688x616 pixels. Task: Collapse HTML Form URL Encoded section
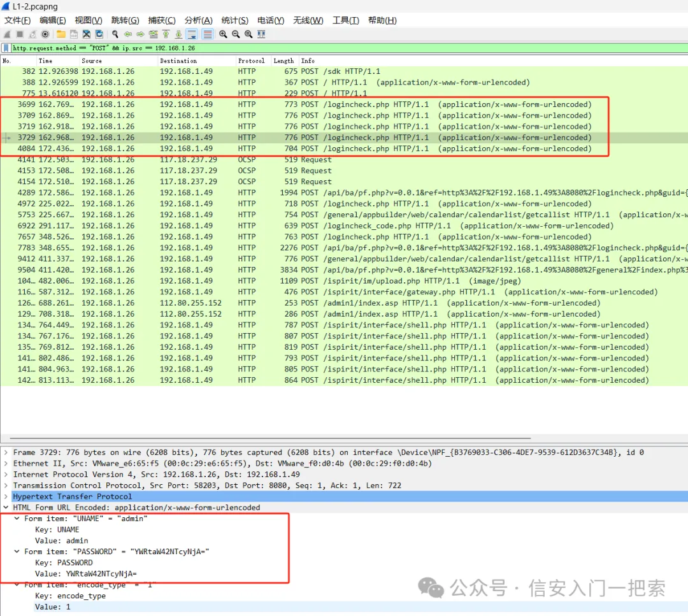pos(6,507)
